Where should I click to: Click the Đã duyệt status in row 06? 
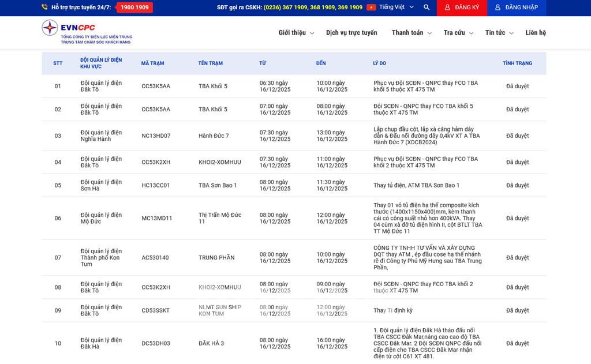[x=517, y=218]
